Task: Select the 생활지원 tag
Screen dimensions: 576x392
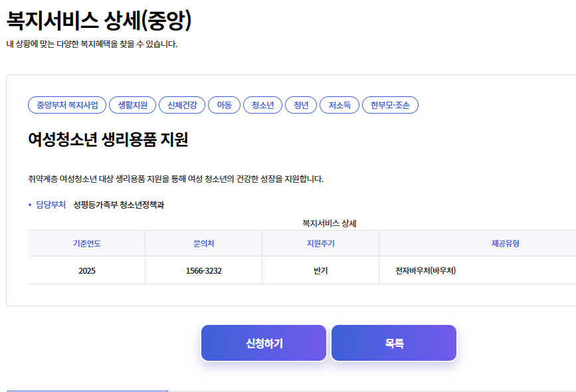Action: (x=133, y=105)
